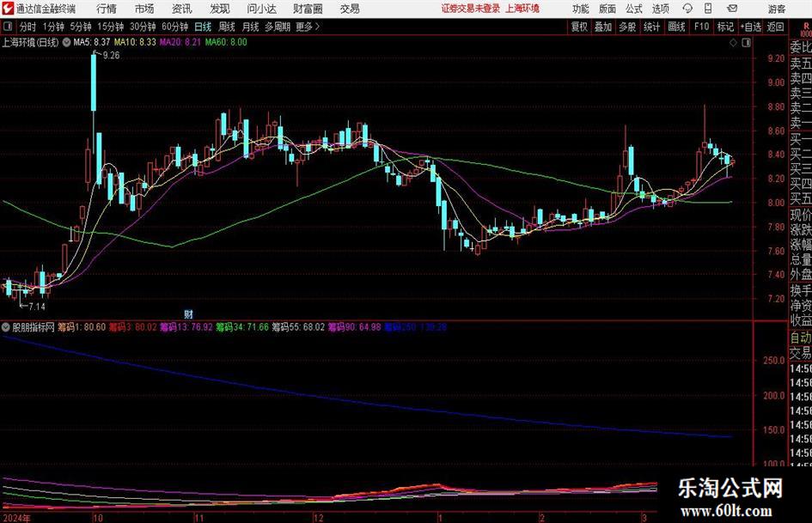Open the 功能 menu
The image size is (812, 523).
[x=581, y=9]
